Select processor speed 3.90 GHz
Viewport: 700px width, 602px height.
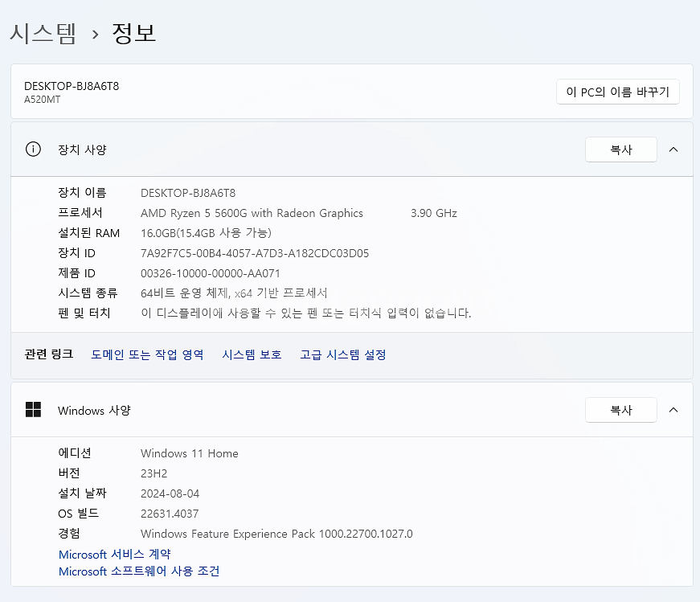[x=434, y=213]
